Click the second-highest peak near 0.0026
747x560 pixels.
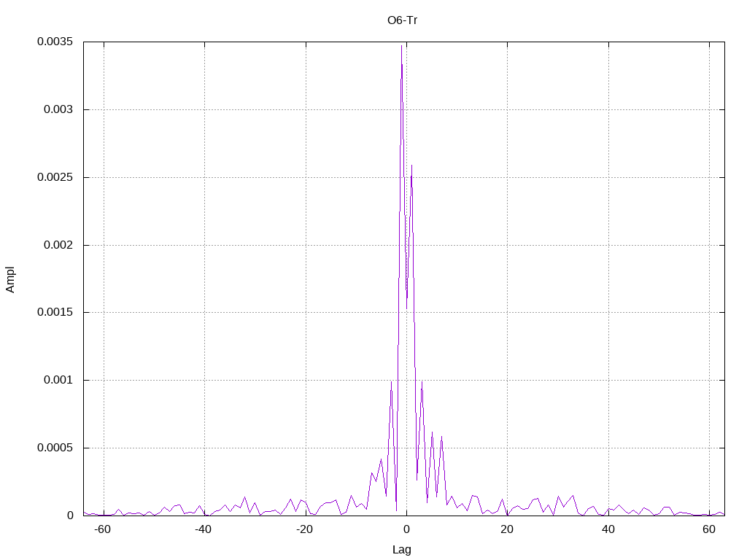(x=411, y=166)
